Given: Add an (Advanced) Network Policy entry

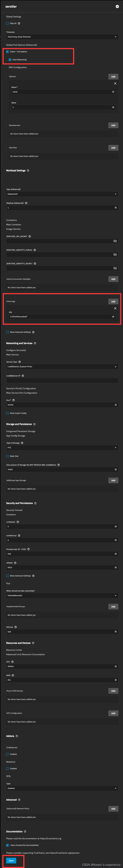Looking at the screenshot, I should [113, 808].
